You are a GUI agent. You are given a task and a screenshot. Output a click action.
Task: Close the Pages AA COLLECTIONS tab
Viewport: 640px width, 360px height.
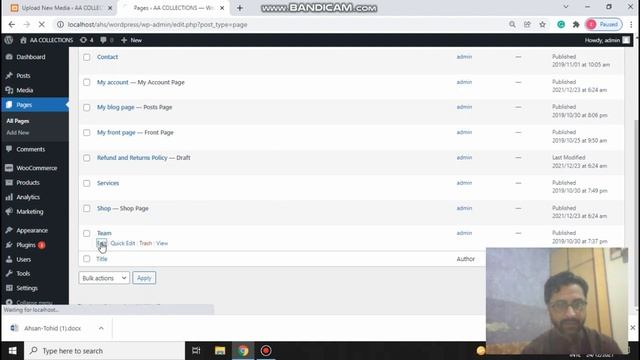tap(222, 8)
